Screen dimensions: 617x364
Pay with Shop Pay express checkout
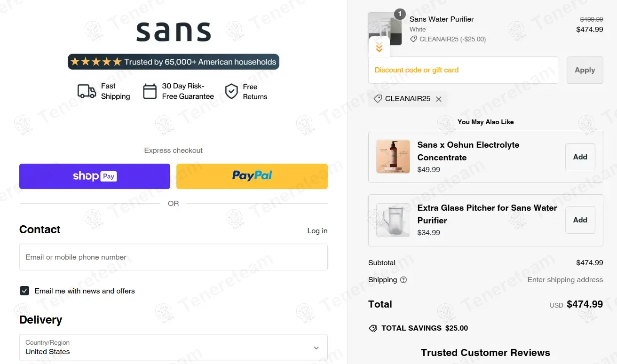(95, 176)
